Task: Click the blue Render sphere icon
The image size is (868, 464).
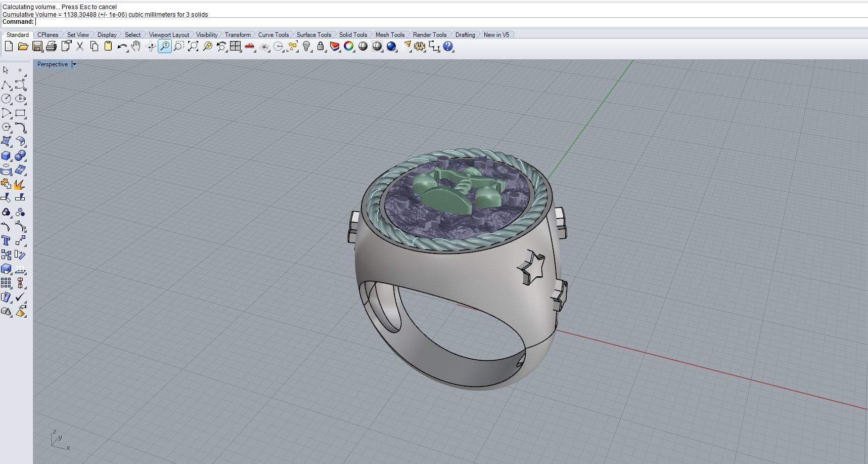Action: [391, 47]
